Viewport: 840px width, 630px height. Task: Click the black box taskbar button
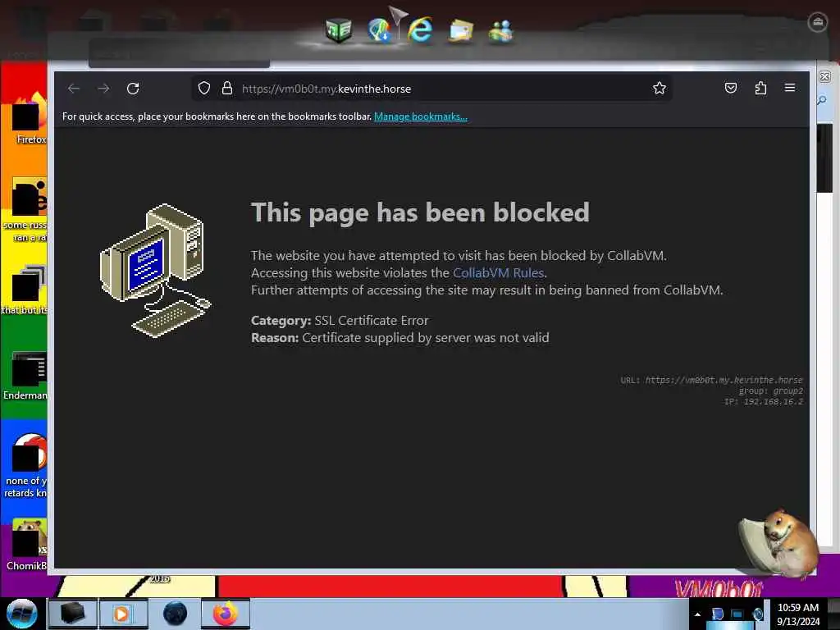pos(72,614)
